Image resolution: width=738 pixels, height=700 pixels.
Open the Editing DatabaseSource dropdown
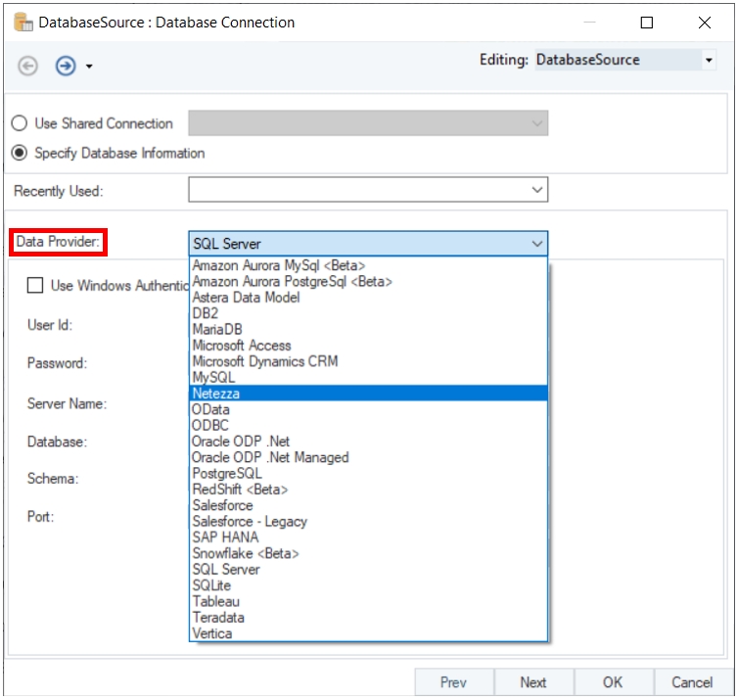coord(709,61)
